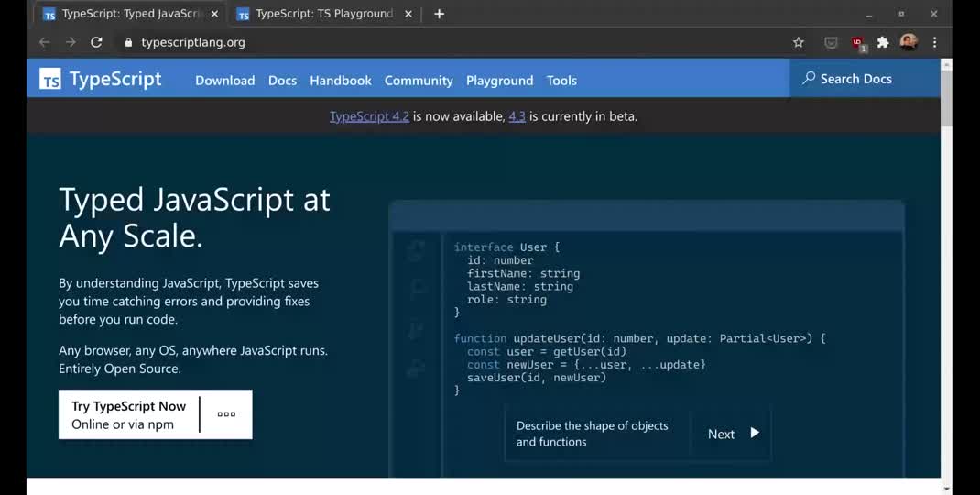Click the padlock site info icon
This screenshot has height=495, width=980.
129,42
